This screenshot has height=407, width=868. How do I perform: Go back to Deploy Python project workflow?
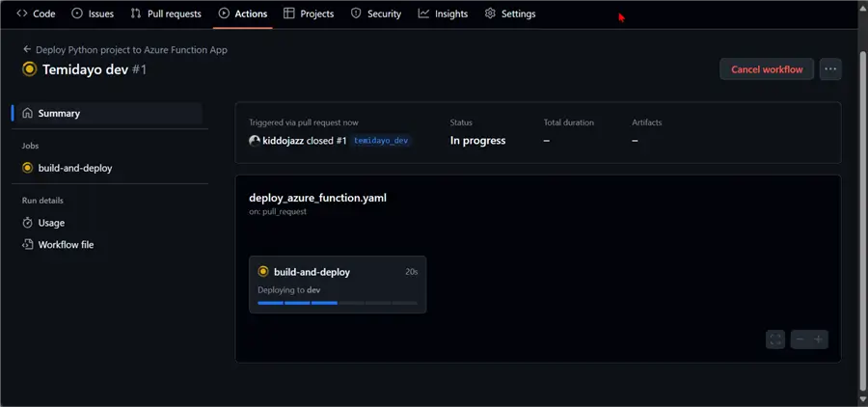[x=125, y=50]
